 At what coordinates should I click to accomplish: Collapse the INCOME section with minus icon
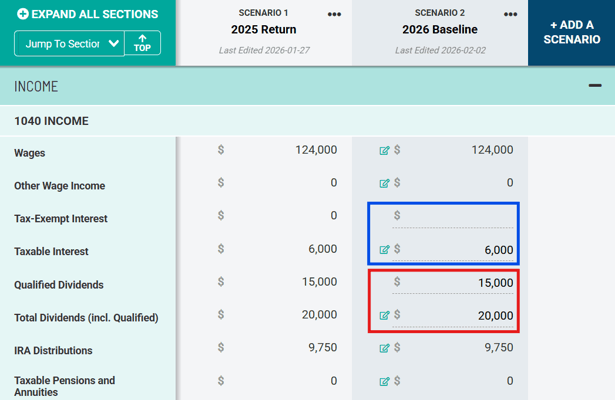click(x=595, y=86)
